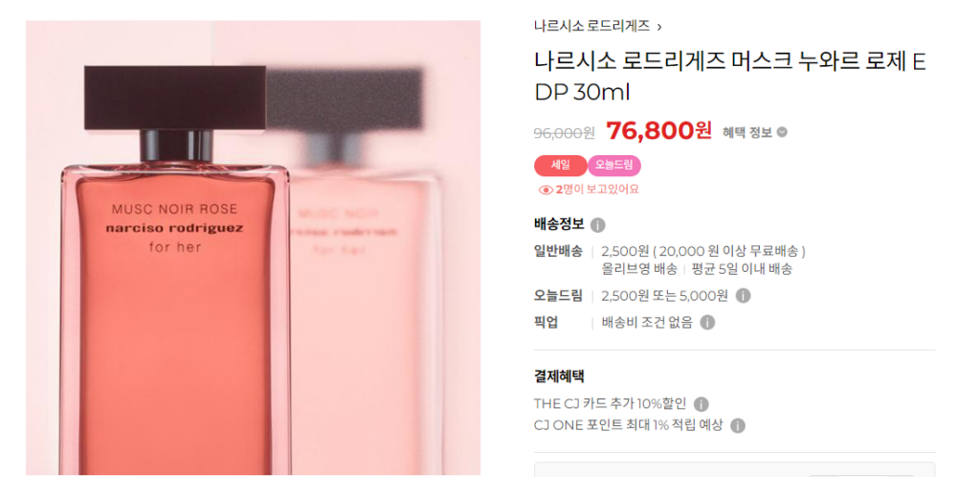Open 나르시소 로드리게즈 brand link
The width and height of the screenshot is (980, 477).
coord(591,26)
